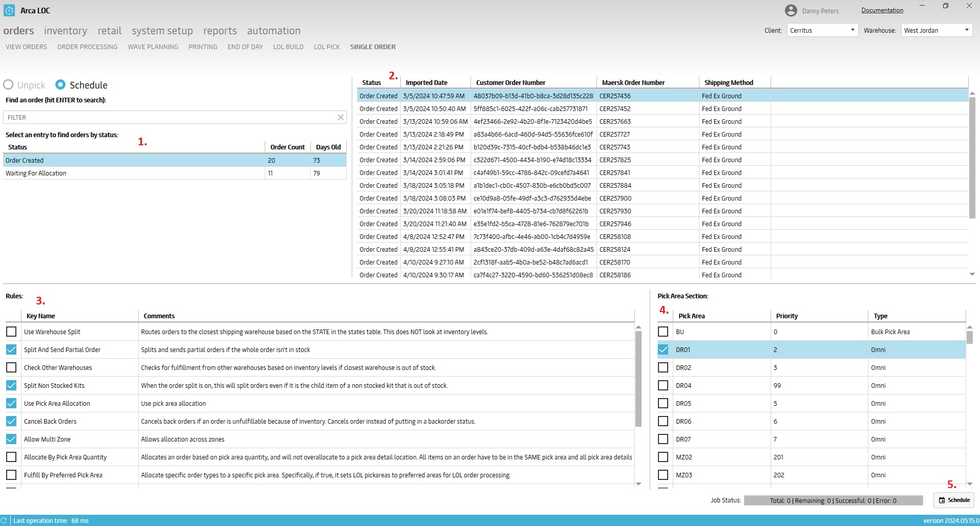Enable Allocate By Pick Area Quantity
Image resolution: width=980 pixels, height=526 pixels.
[11, 457]
